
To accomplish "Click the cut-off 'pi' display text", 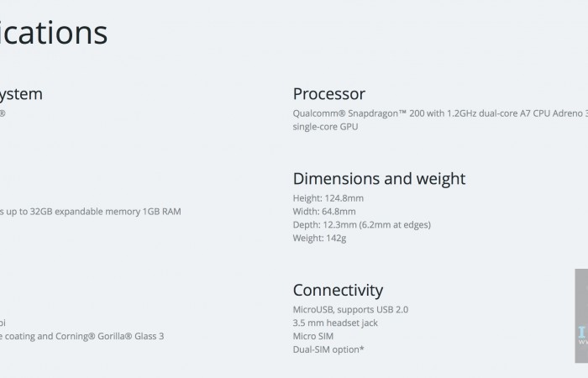I will click(3, 323).
